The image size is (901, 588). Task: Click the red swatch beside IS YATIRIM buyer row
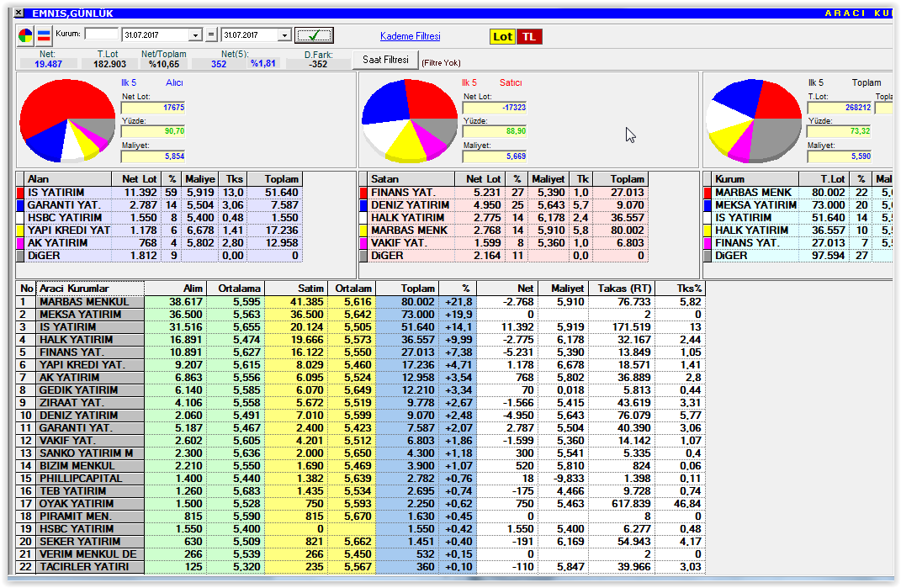pos(21,193)
